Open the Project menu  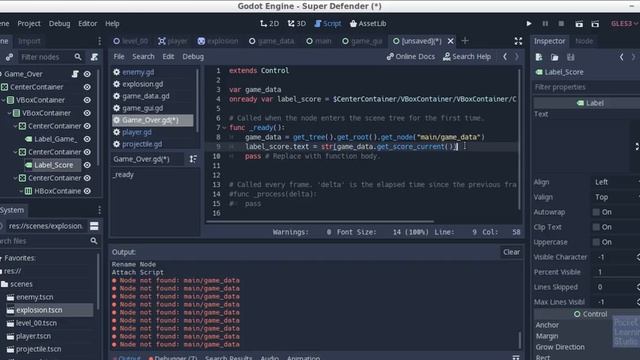29,24
